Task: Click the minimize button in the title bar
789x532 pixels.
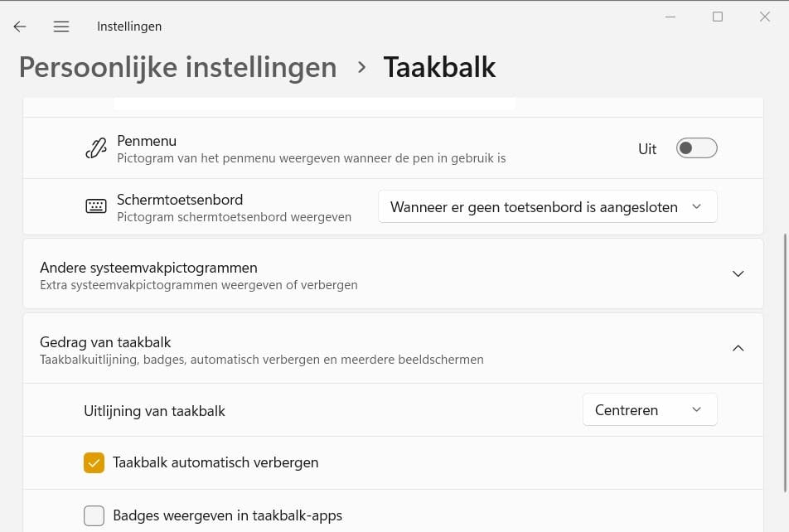Action: pos(670,16)
